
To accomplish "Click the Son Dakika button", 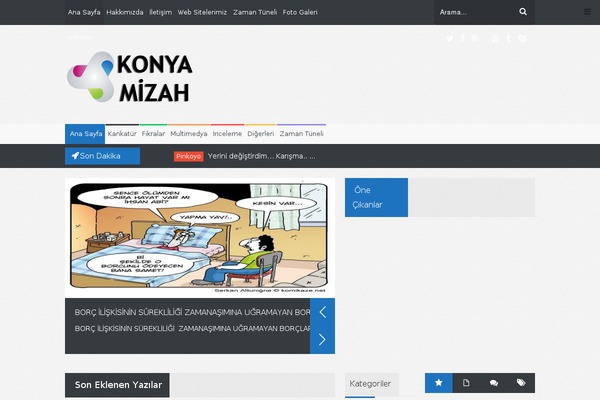I will click(x=102, y=156).
